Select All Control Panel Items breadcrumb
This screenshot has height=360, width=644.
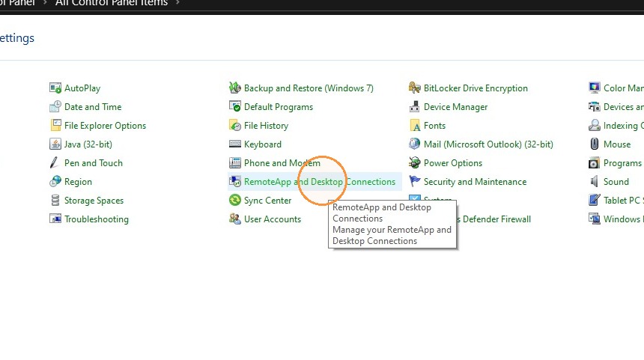click(112, 3)
